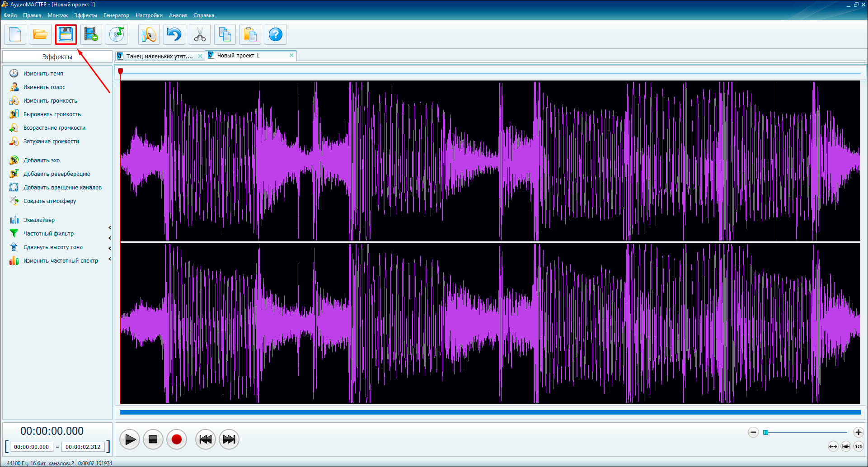
Task: Click the blue horizontal scrollbar
Action: pyautogui.click(x=490, y=412)
